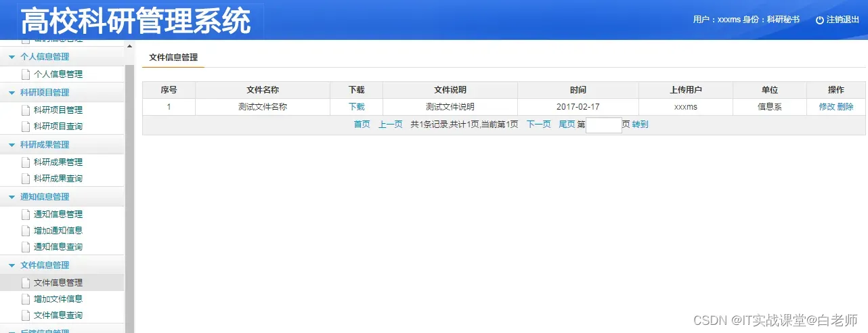The image size is (868, 333).
Task: Click the 转到 jump link
Action: [640, 125]
